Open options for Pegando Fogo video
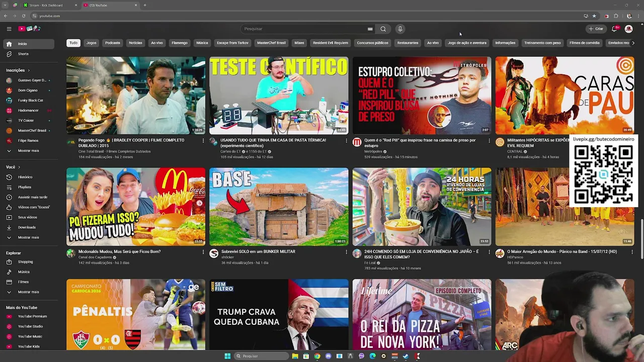This screenshot has width=644, height=362. click(x=203, y=141)
